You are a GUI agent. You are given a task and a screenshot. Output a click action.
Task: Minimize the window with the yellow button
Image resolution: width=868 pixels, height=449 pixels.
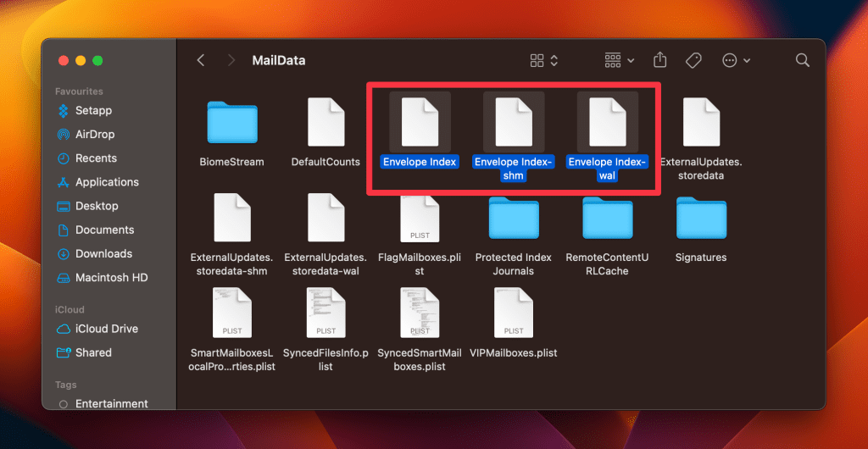click(x=81, y=61)
